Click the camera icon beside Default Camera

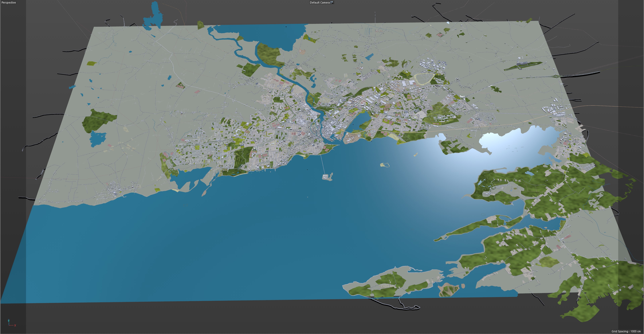tap(332, 3)
